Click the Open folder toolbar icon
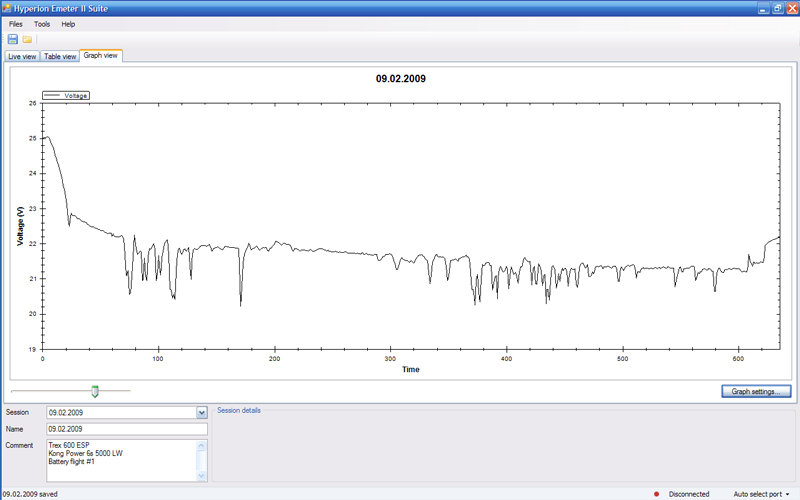This screenshot has width=800, height=500. 27,39
